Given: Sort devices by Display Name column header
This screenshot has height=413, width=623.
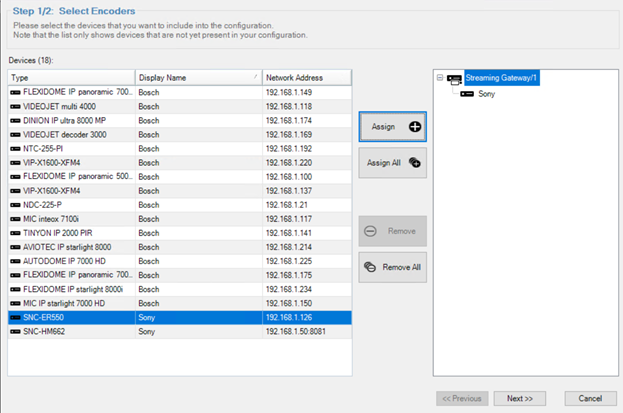Looking at the screenshot, I should click(x=197, y=77).
